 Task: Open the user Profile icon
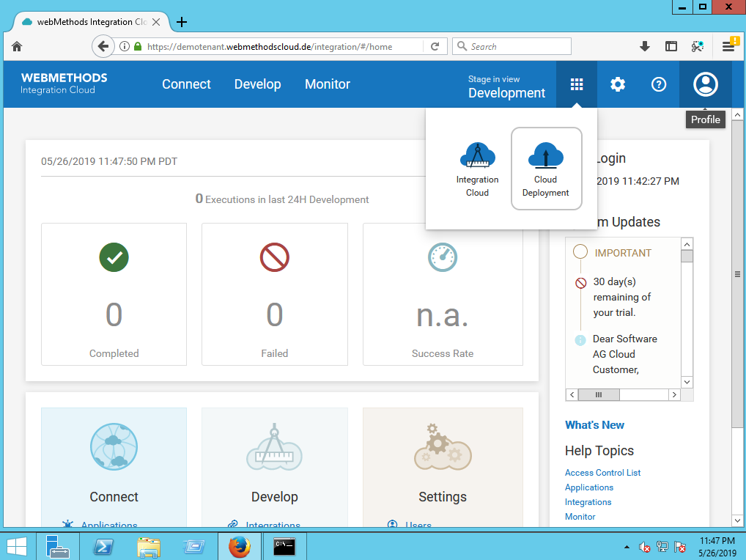click(706, 84)
